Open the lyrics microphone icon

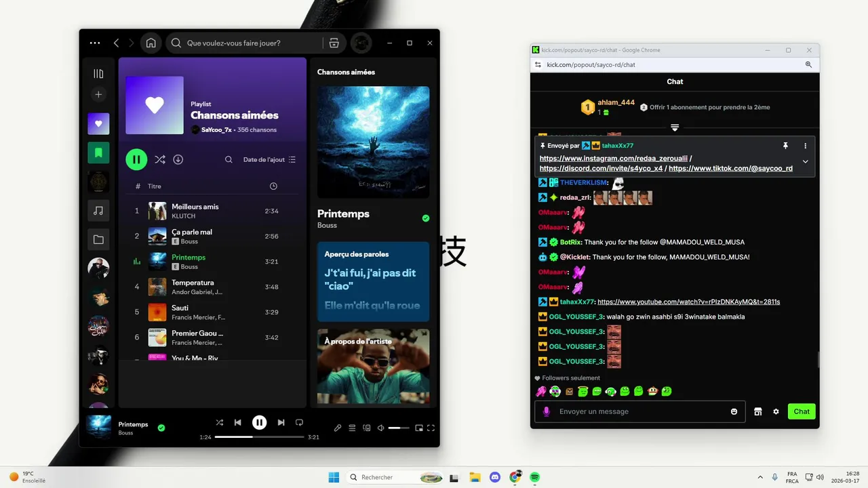pyautogui.click(x=338, y=428)
